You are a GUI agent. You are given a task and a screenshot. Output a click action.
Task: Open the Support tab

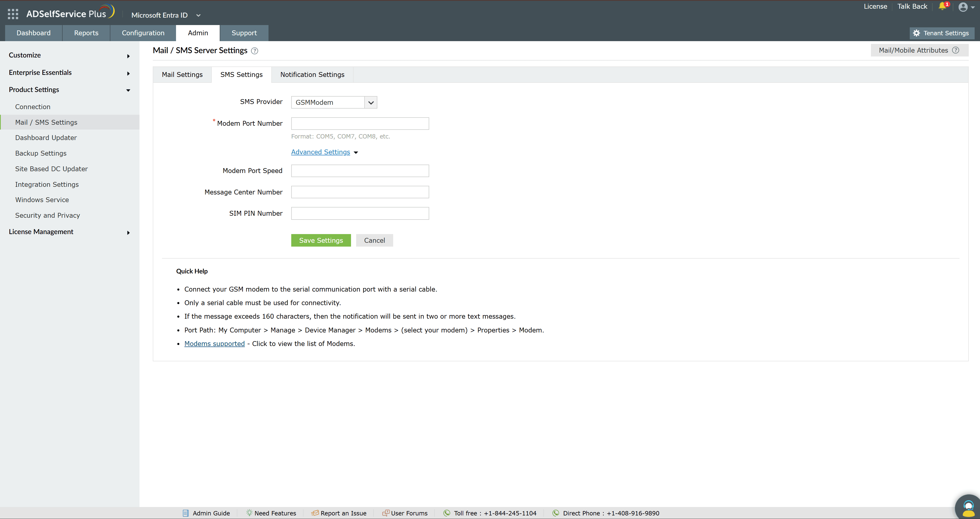[244, 33]
